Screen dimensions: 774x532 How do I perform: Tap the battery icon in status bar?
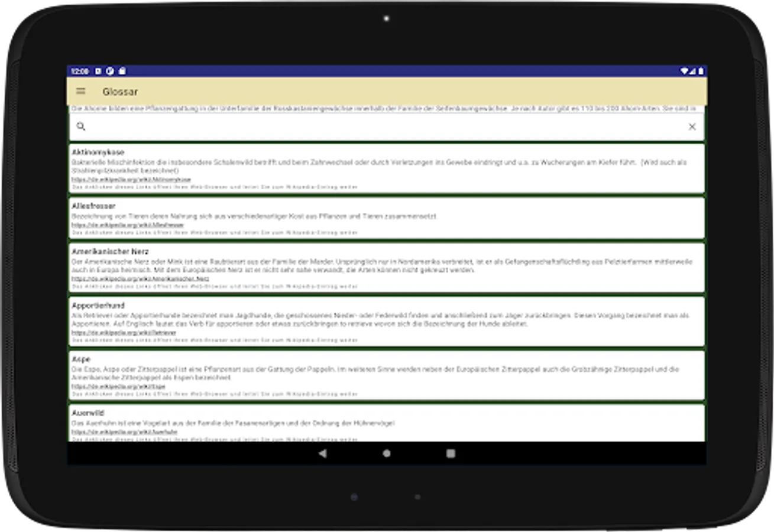click(701, 71)
